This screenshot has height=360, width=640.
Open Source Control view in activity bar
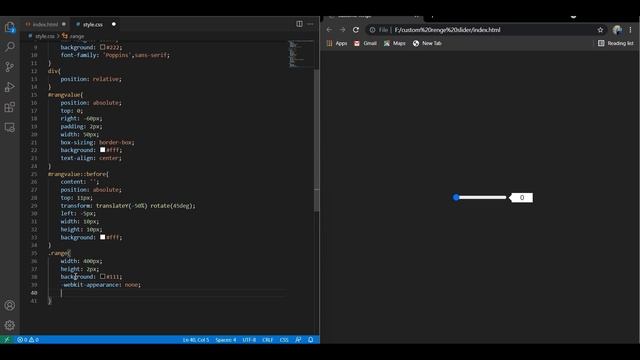click(x=10, y=67)
